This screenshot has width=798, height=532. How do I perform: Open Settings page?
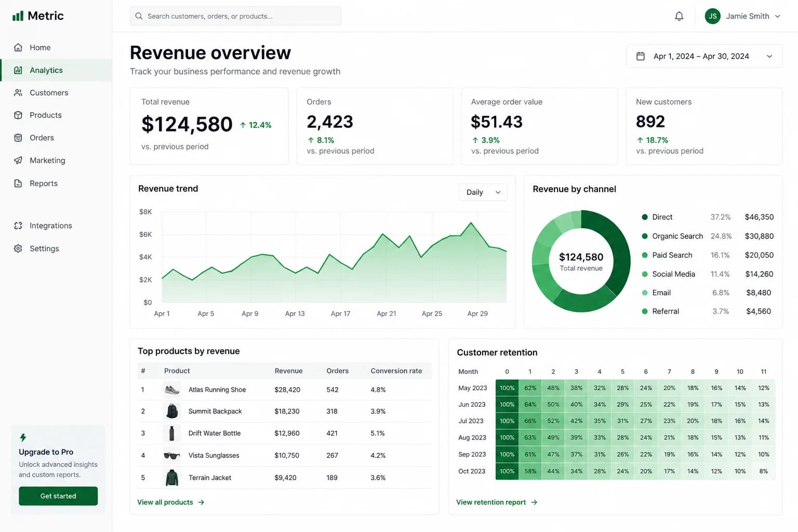coord(56,248)
